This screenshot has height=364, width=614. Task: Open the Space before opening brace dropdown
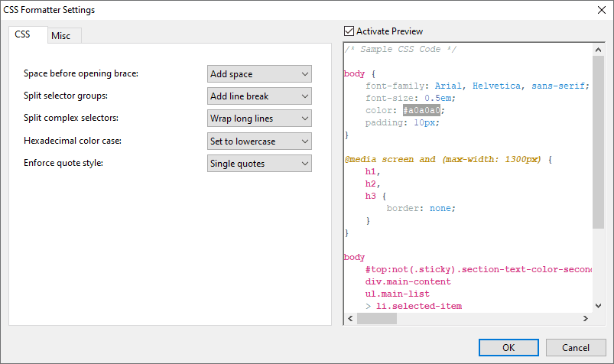(259, 74)
